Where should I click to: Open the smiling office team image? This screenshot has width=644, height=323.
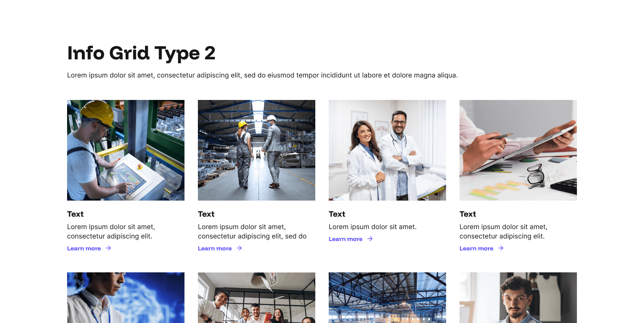coord(257,298)
